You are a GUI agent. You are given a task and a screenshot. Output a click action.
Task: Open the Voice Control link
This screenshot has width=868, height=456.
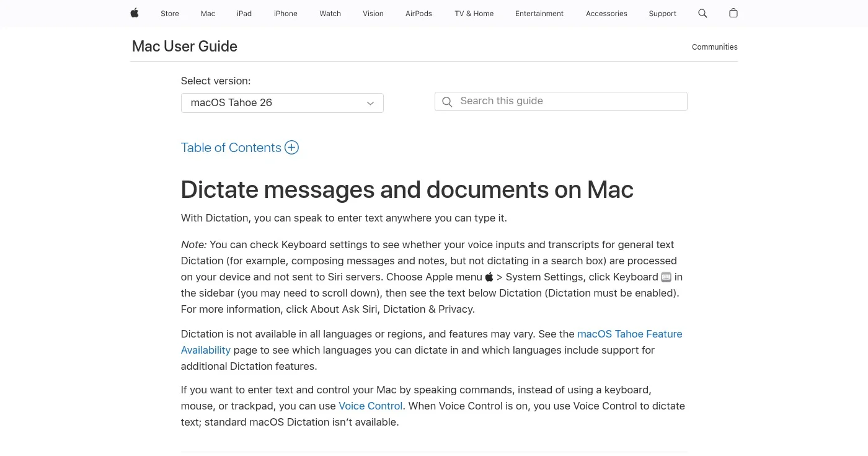pyautogui.click(x=371, y=406)
